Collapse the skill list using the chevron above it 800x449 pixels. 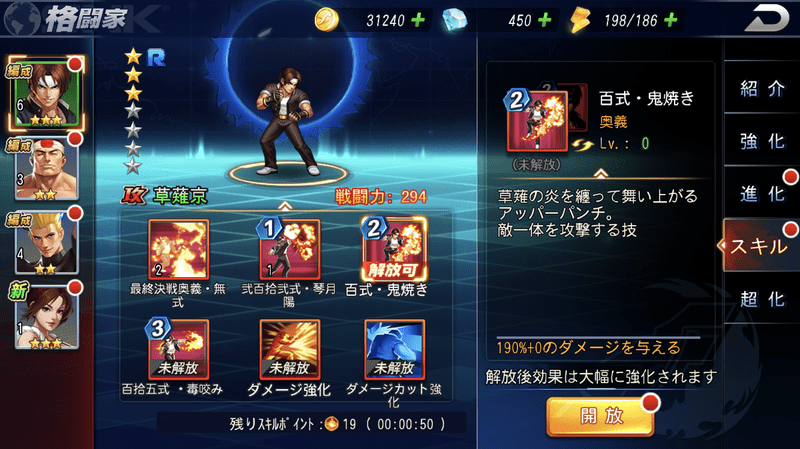tap(285, 206)
